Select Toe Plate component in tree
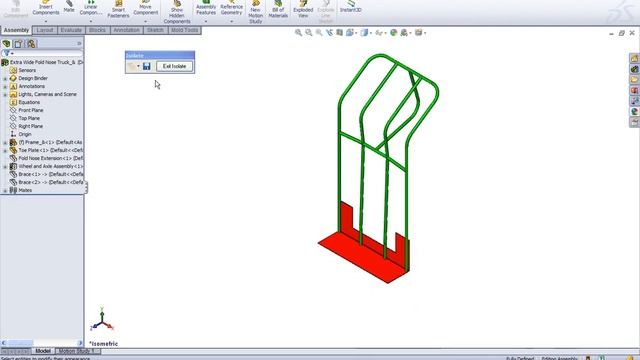640x360 pixels. tap(50, 150)
